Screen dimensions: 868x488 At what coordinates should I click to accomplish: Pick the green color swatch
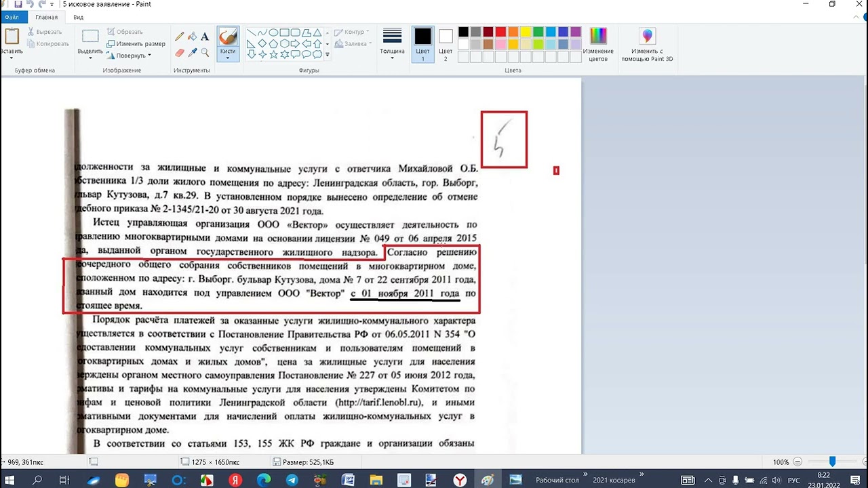[x=538, y=32]
